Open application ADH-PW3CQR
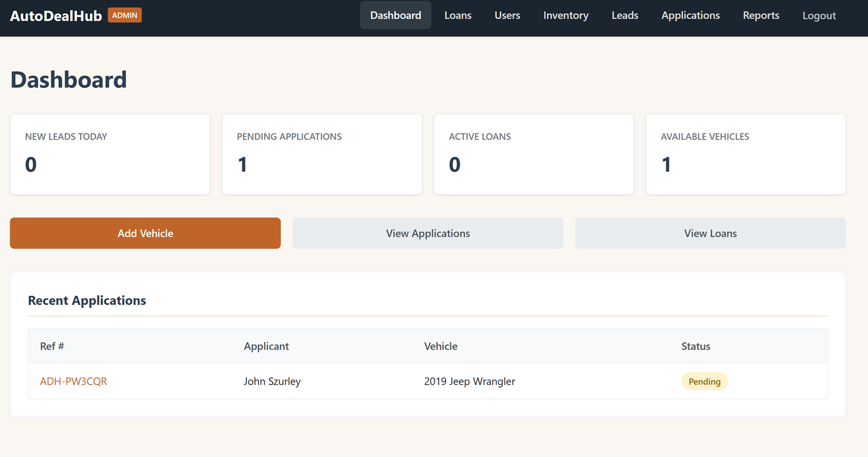868x457 pixels. click(74, 381)
